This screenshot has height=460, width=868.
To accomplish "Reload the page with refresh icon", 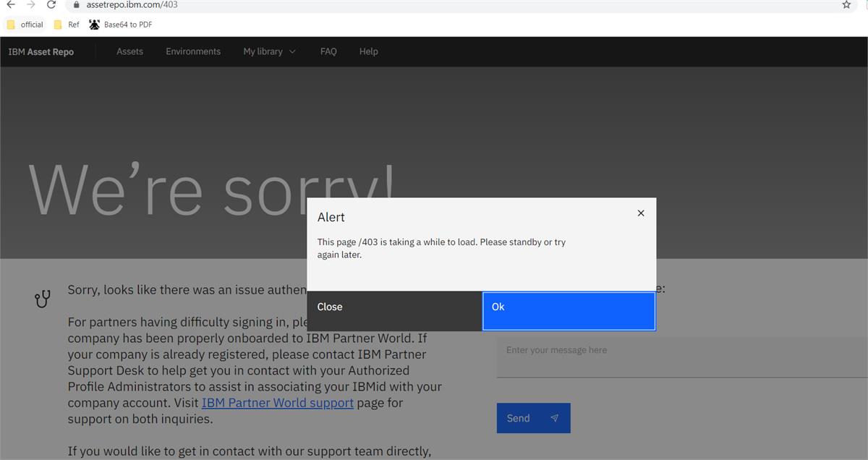I will pos(51,4).
